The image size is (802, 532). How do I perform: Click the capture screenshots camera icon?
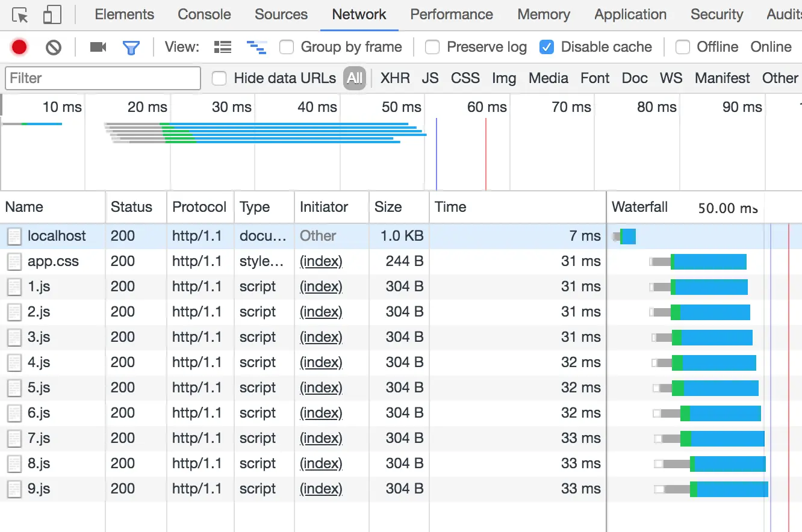[98, 47]
